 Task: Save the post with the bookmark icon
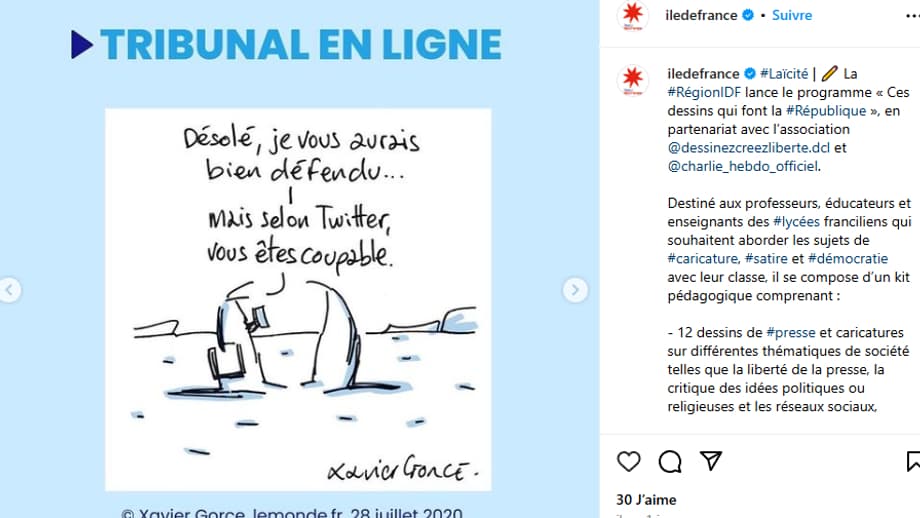point(913,461)
